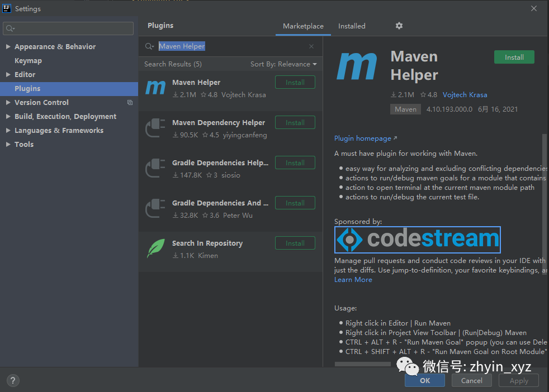This screenshot has width=549, height=392.
Task: Click the IntelliJ icon in the title bar
Action: click(7, 8)
